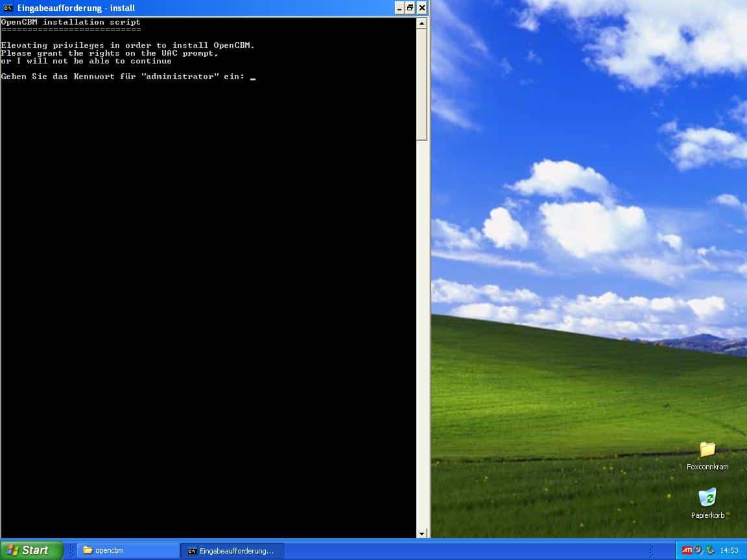Click the 14:53 clock in the tray
The width and height of the screenshot is (747, 560).
point(729,550)
